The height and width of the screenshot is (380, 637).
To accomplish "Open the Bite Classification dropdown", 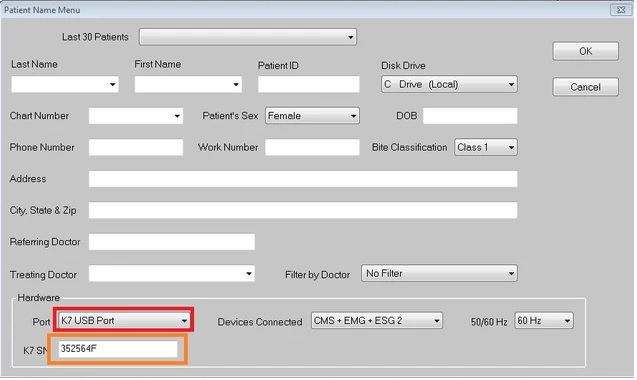I will click(x=487, y=148).
